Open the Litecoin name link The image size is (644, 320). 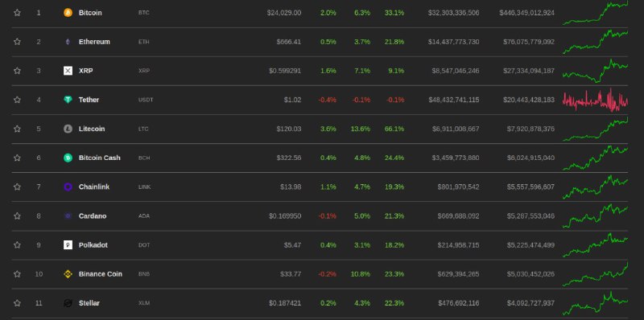pos(92,129)
